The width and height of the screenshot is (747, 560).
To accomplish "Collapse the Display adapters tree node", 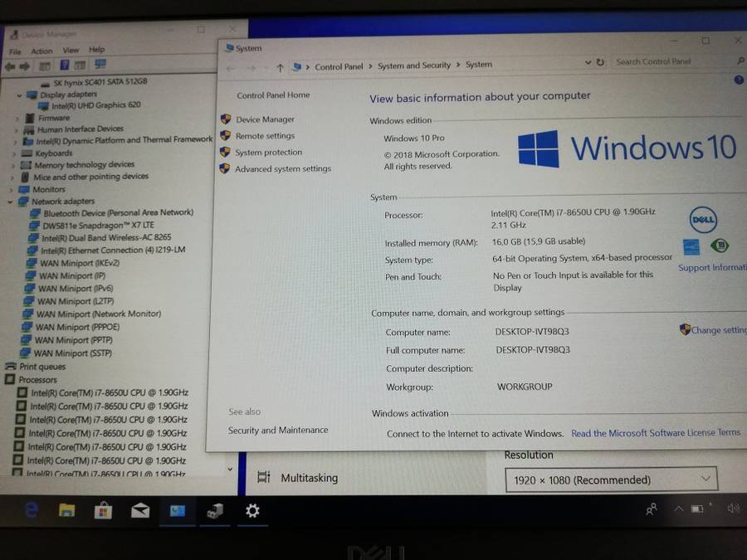I will point(21,95).
